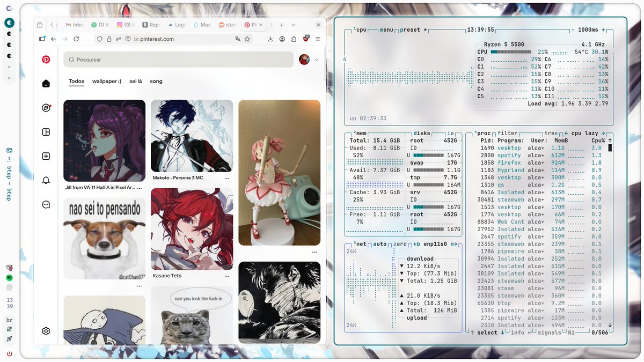Open Pinterest profile avatar
Image resolution: width=644 pixels, height=362 pixels.
tap(304, 60)
